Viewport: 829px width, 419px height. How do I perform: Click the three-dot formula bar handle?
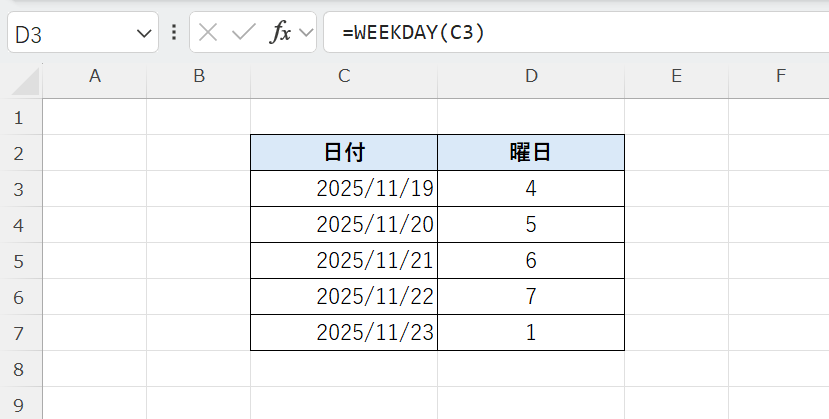click(175, 32)
